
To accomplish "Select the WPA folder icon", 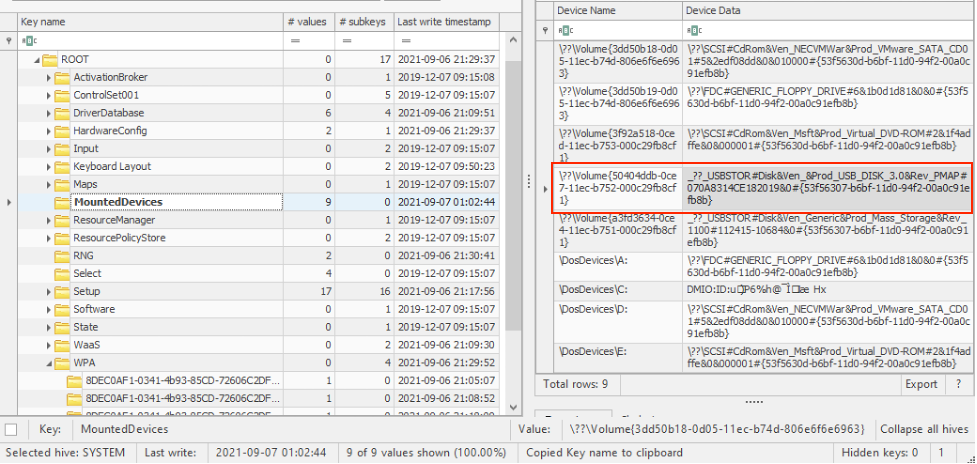I will (x=62, y=362).
